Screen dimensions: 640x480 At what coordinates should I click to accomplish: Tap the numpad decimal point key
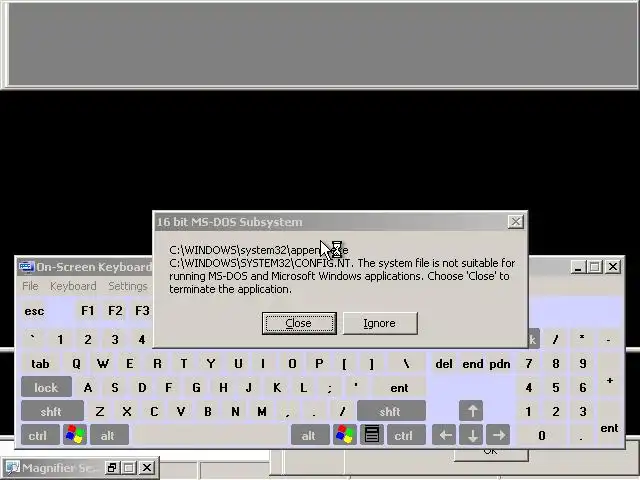tap(582, 435)
